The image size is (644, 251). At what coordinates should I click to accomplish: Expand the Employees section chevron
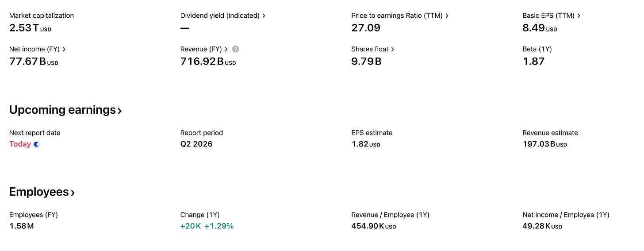pos(73,193)
